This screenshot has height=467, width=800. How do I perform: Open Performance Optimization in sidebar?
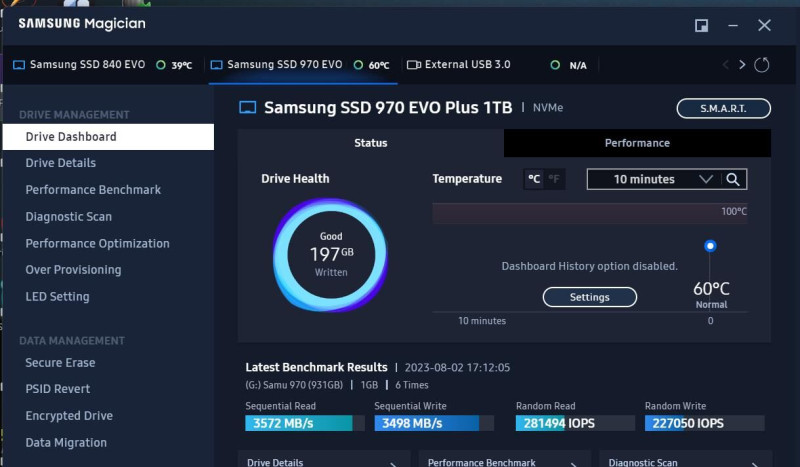[97, 243]
